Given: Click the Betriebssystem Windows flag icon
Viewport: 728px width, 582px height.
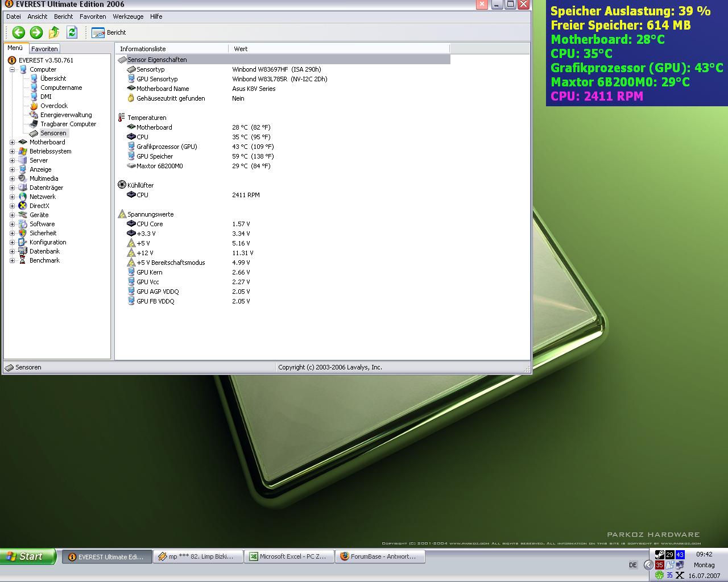Looking at the screenshot, I should 23,151.
